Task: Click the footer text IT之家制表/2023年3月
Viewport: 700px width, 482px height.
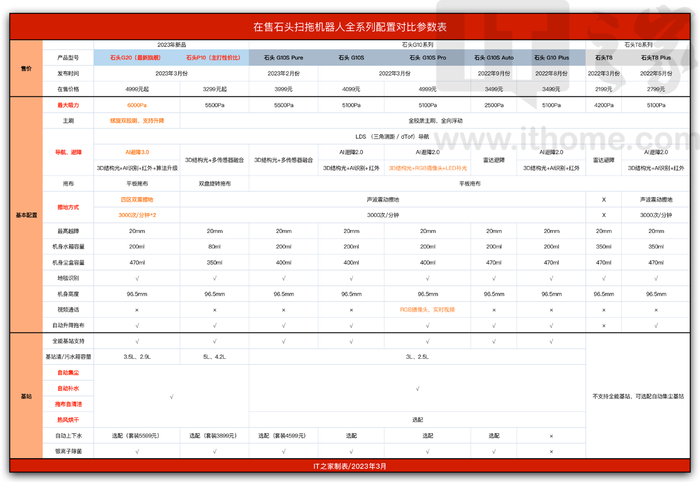Action: (350, 466)
